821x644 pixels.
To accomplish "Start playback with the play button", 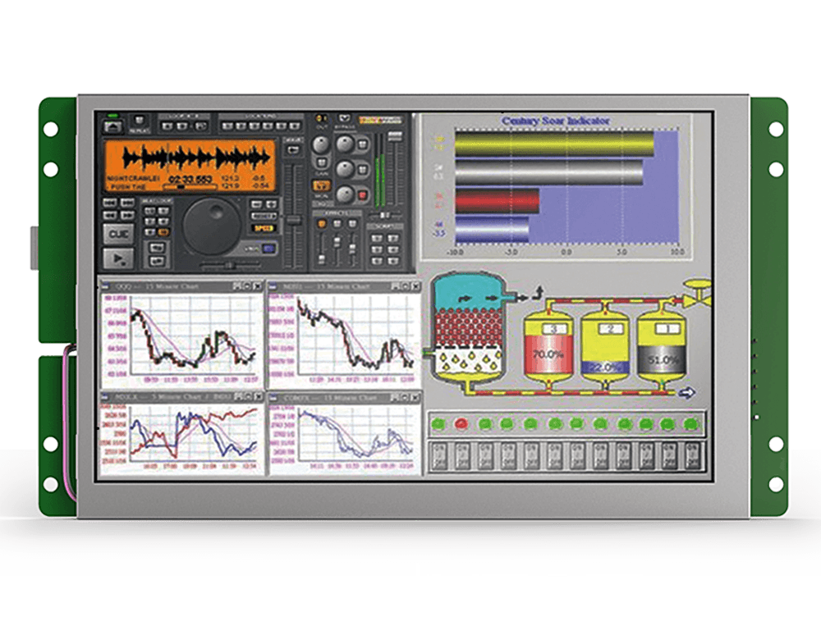I will [118, 258].
